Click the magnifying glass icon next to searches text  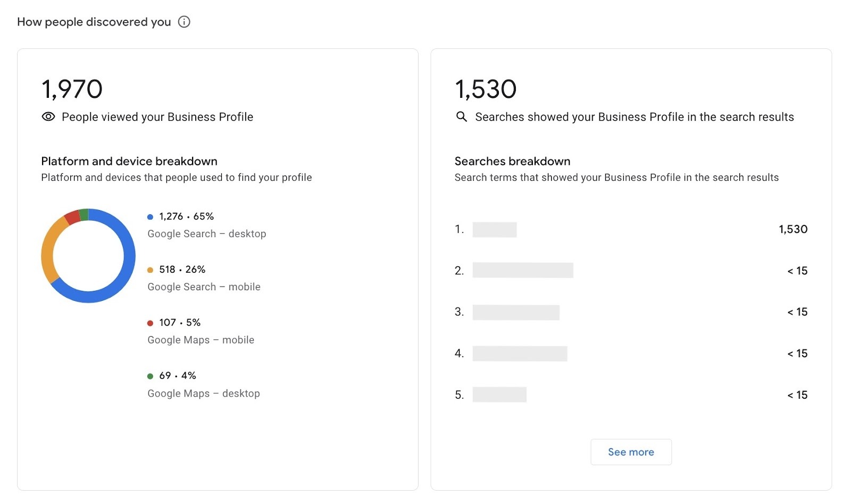(x=461, y=117)
